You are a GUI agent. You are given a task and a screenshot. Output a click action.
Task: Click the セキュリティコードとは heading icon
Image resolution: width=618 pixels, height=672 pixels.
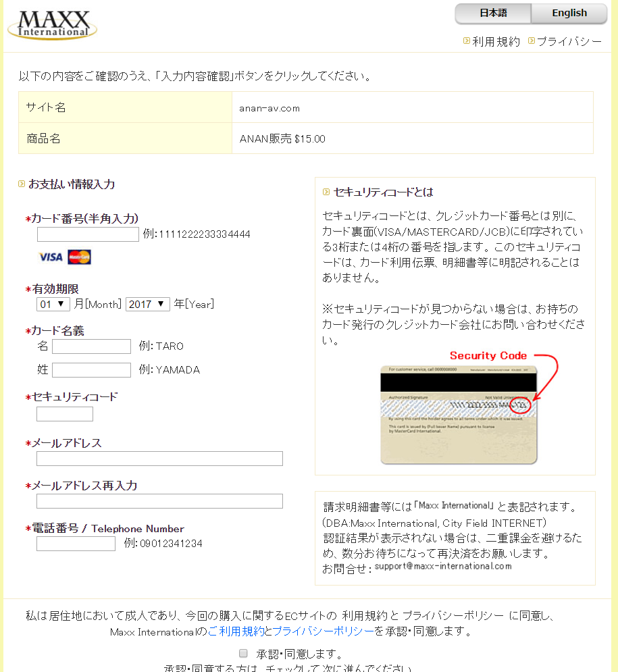(326, 192)
